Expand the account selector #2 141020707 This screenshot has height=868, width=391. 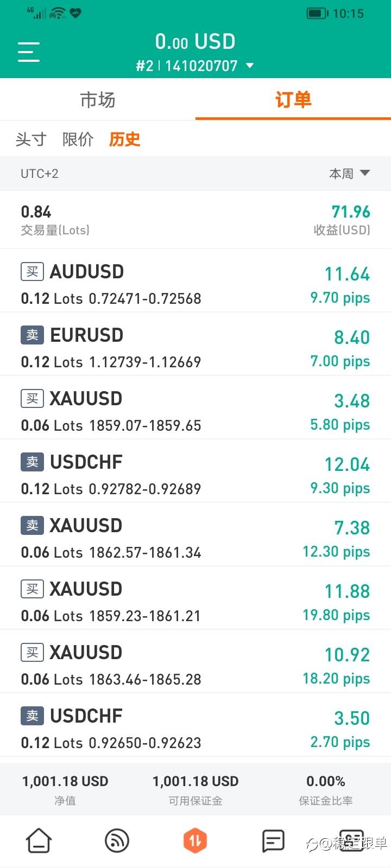click(x=195, y=66)
